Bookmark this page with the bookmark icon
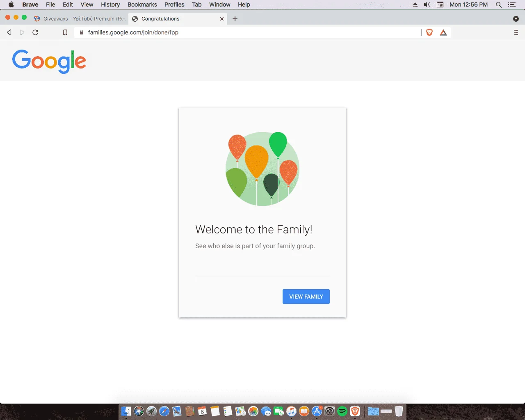 (65, 32)
